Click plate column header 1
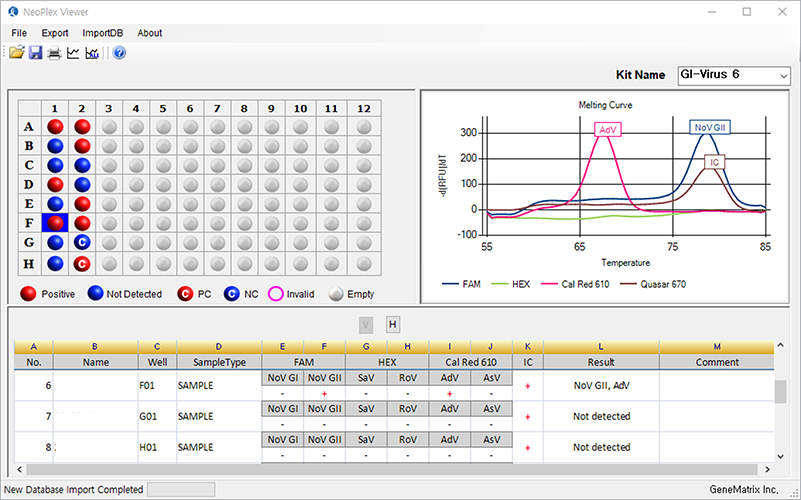Viewport: 801px width, 500px height. pyautogui.click(x=55, y=108)
